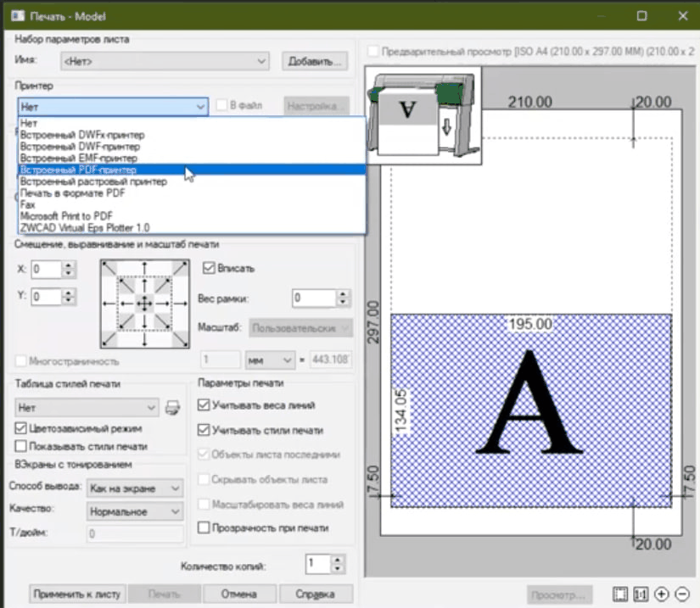The image size is (700, 608).
Task: Click center alignment arrow in offset grid
Action: tap(143, 304)
